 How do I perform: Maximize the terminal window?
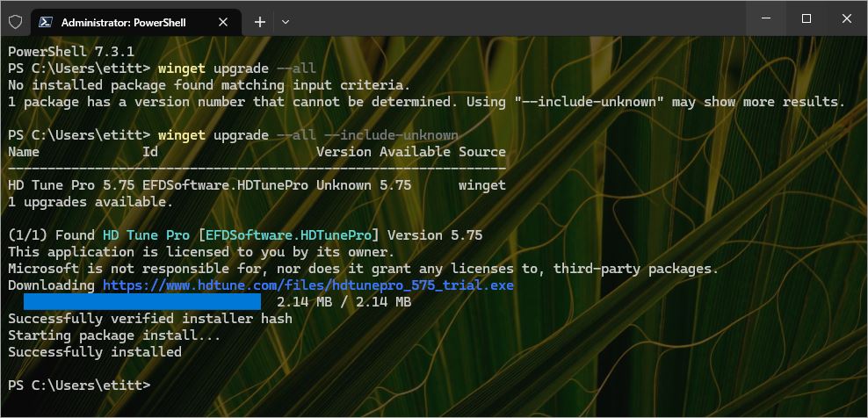(806, 19)
